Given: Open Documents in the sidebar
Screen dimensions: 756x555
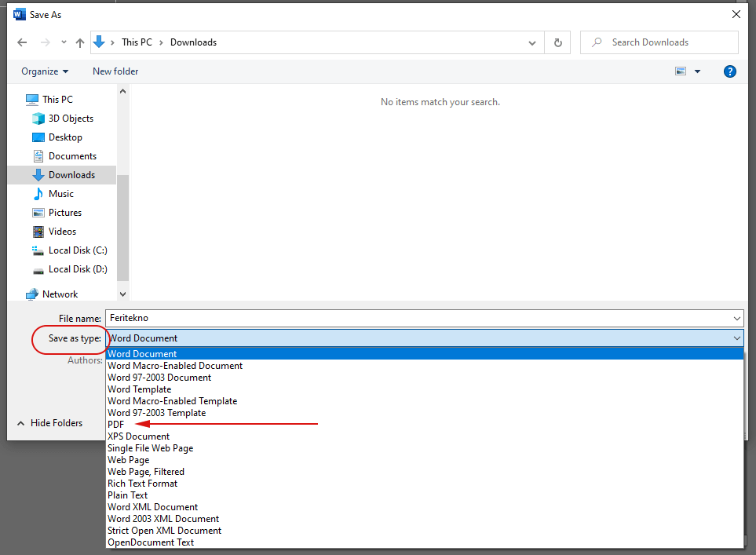Looking at the screenshot, I should (x=72, y=155).
